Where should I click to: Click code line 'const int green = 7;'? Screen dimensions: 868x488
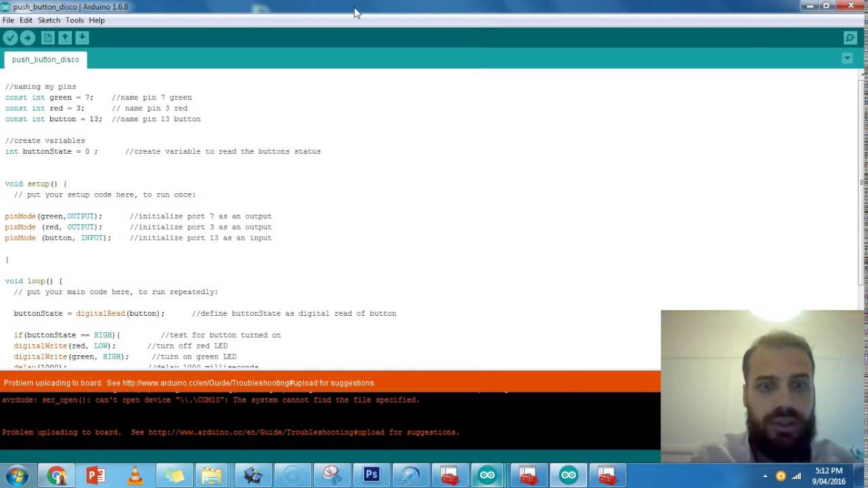coord(49,98)
